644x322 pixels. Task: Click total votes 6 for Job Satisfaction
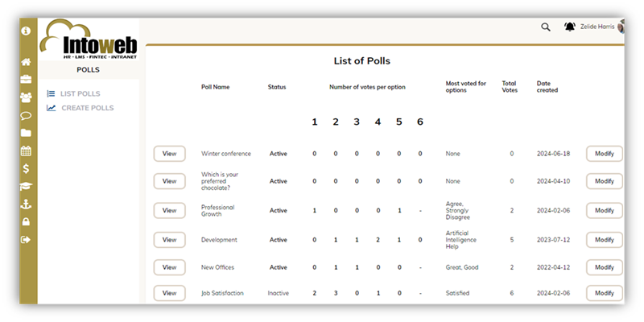pos(512,293)
